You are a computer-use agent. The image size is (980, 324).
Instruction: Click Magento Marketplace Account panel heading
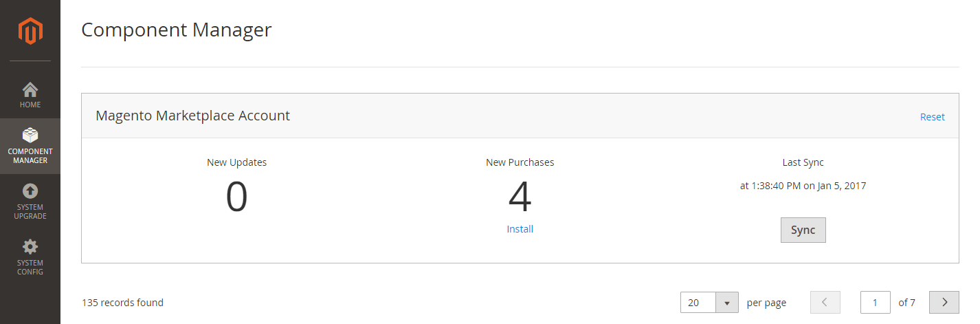click(x=193, y=116)
